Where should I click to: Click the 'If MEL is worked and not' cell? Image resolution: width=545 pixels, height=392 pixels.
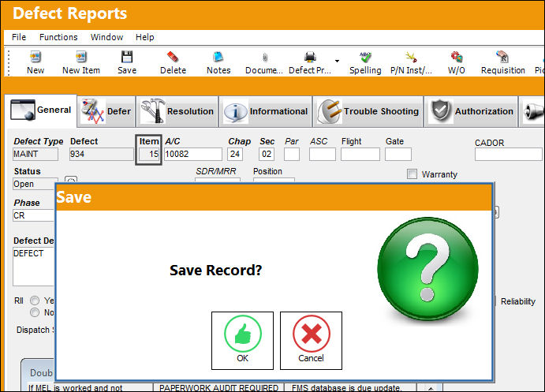pyautogui.click(x=90, y=388)
